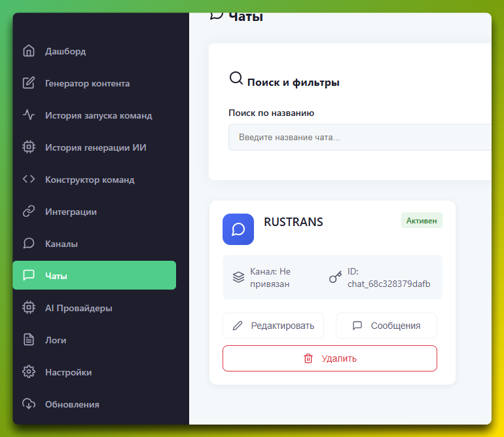Click the Настройки gear icon
This screenshot has width=504, height=437.
28,372
